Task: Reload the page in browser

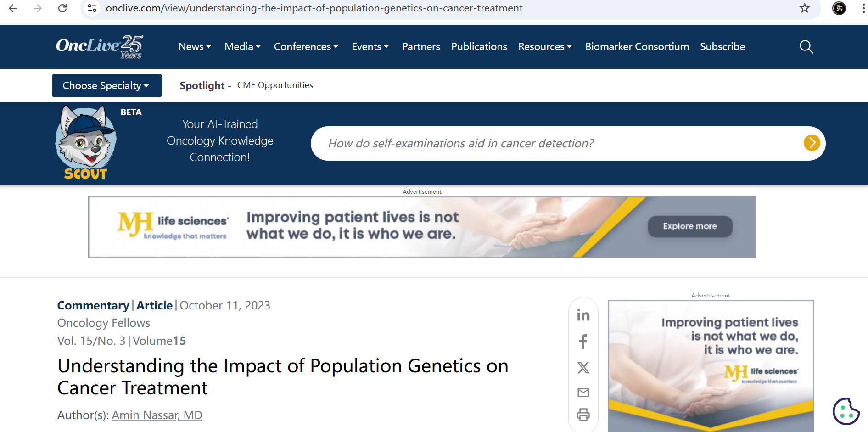Action: click(62, 8)
